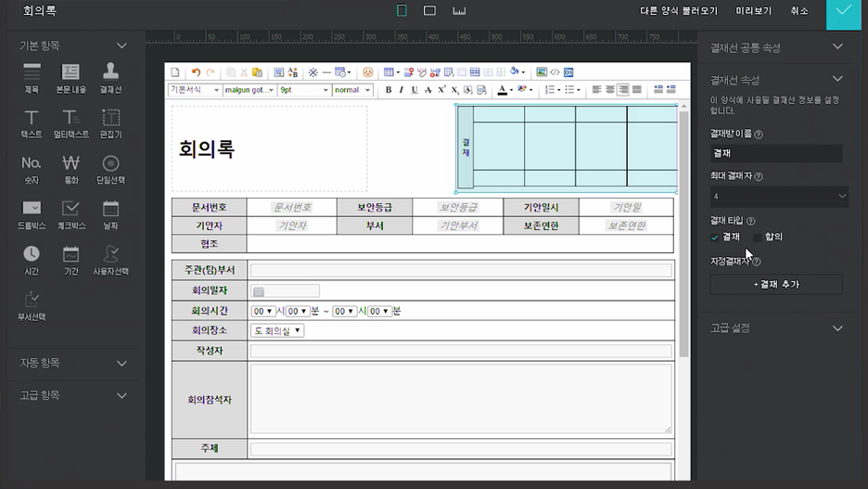Click the 결재방 이름 input field
The height and width of the screenshot is (489, 868).
click(776, 153)
